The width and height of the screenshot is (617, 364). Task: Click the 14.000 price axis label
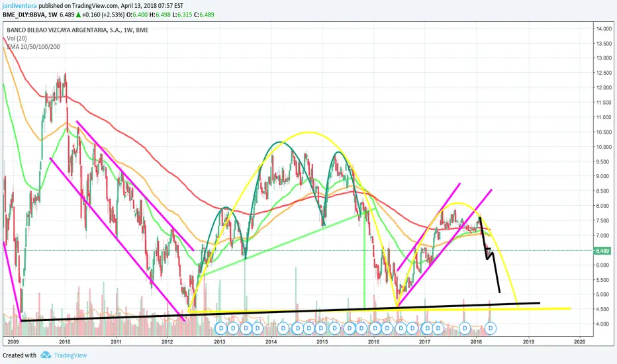(604, 28)
